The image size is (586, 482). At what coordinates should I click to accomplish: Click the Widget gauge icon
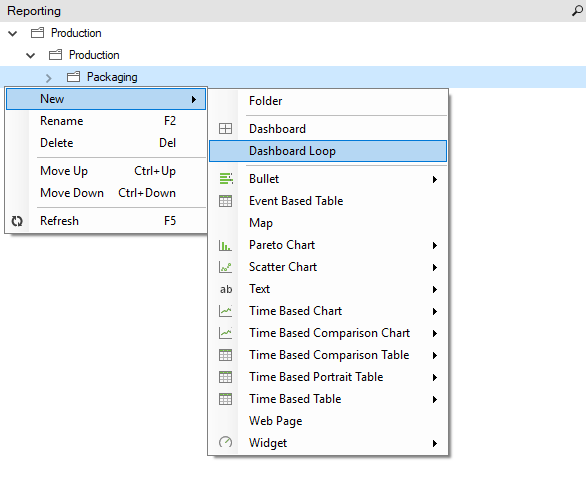click(x=225, y=442)
